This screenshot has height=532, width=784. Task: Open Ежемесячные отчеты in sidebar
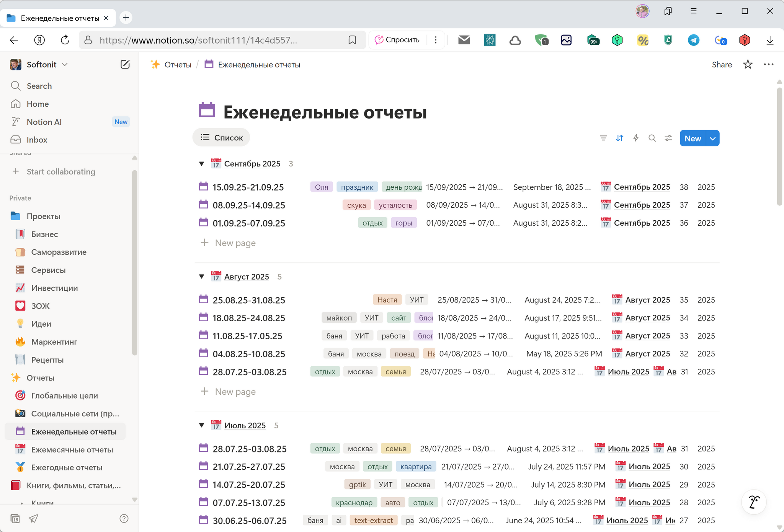coord(72,450)
